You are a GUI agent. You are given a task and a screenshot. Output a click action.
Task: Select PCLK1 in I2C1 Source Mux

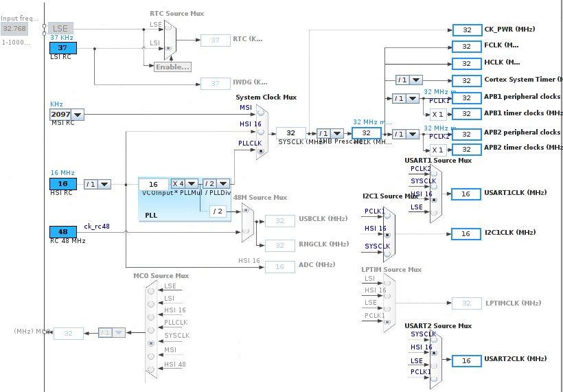click(x=387, y=216)
